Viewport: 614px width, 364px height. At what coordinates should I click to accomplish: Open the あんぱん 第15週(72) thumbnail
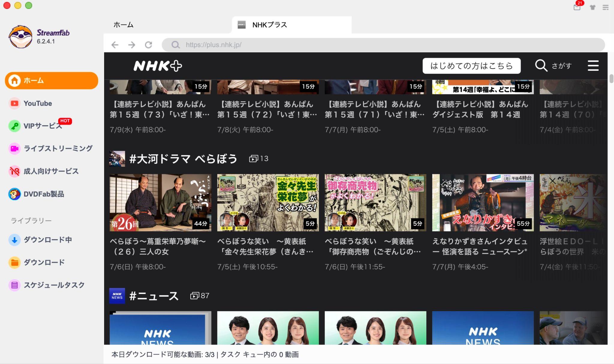[268, 87]
